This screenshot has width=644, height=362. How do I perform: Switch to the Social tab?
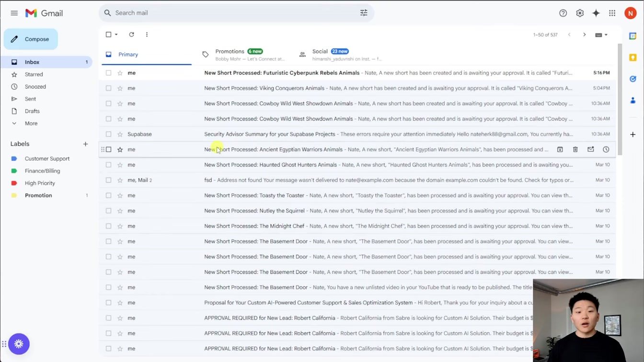(x=342, y=55)
